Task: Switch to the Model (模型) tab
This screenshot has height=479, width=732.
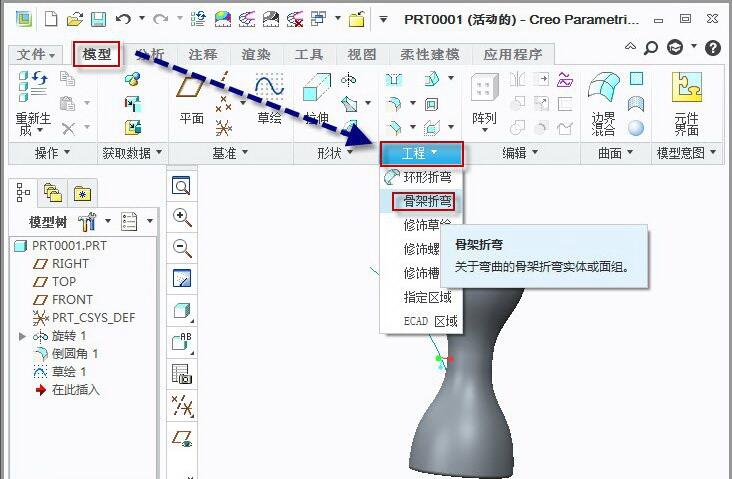Action: pyautogui.click(x=97, y=54)
